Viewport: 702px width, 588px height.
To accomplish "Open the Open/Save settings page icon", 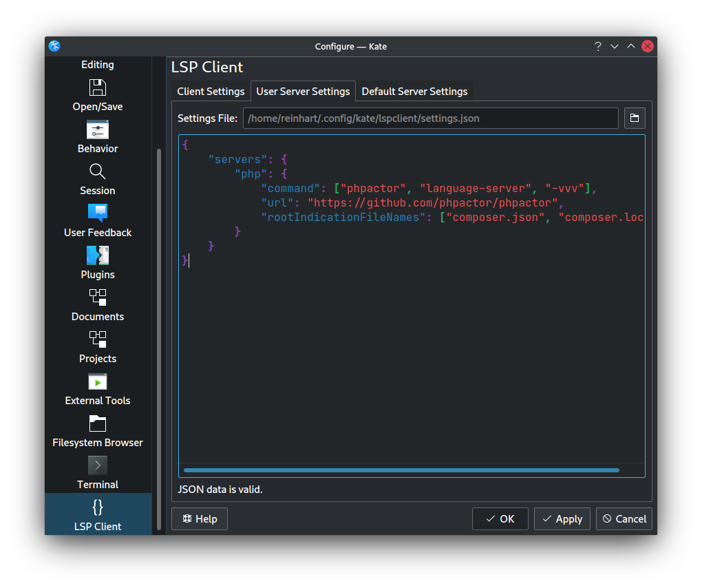I will (x=97, y=87).
